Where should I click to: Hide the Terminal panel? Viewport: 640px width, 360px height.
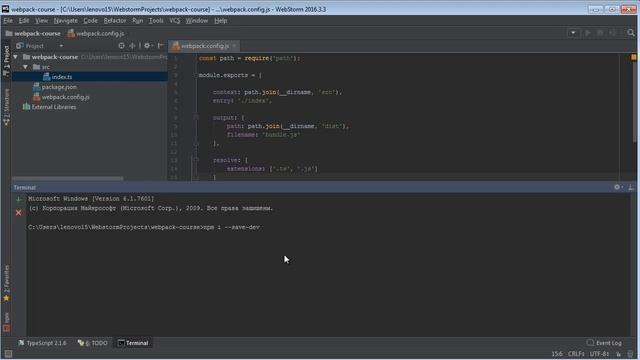631,187
